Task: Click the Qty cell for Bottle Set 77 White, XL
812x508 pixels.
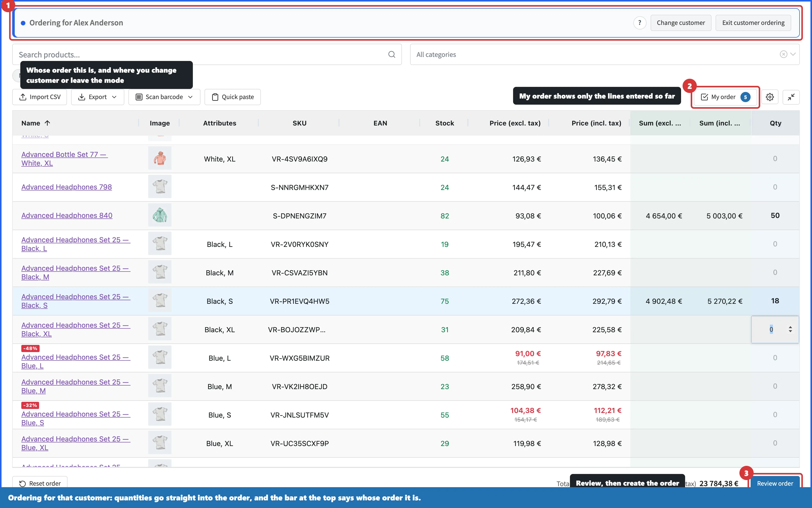Action: pyautogui.click(x=775, y=158)
